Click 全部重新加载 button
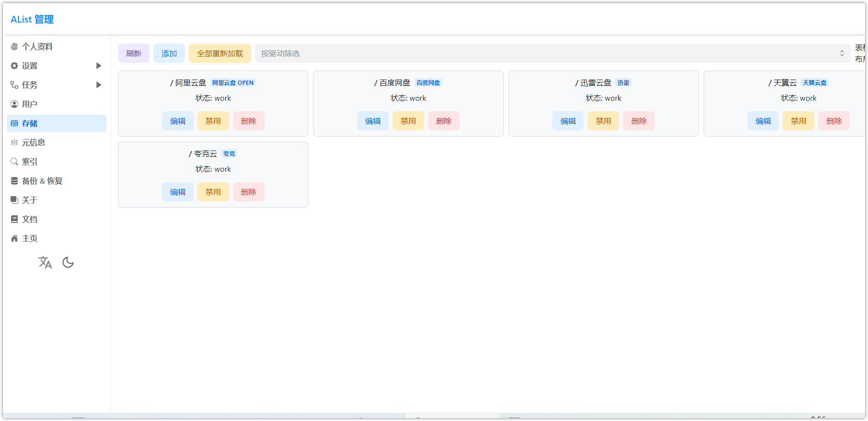This screenshot has height=421, width=868. [x=220, y=53]
